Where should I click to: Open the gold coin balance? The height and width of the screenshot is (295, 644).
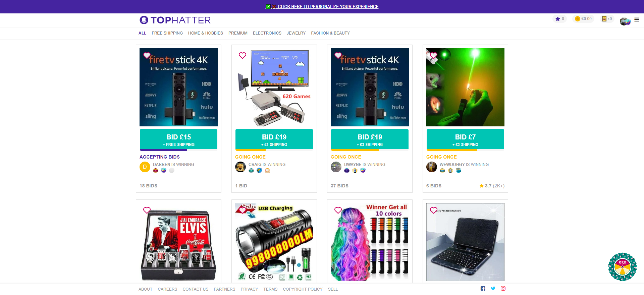[583, 19]
